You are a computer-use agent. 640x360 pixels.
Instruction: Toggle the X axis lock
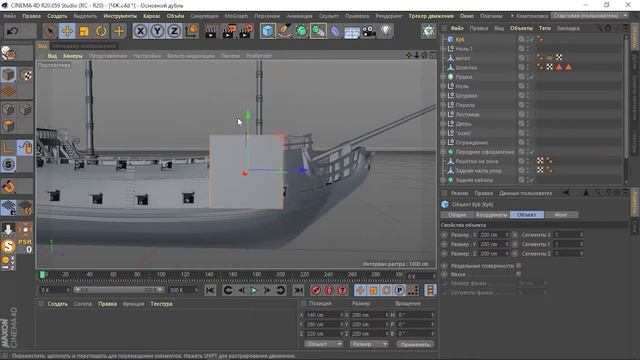click(140, 31)
